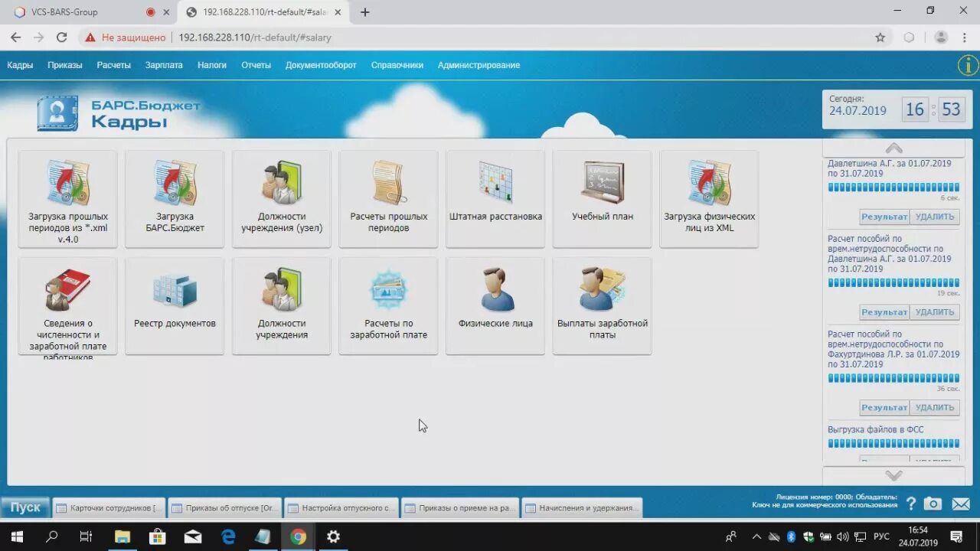Open Chrome in Windows taskbar
This screenshot has width=980, height=551.
298,536
